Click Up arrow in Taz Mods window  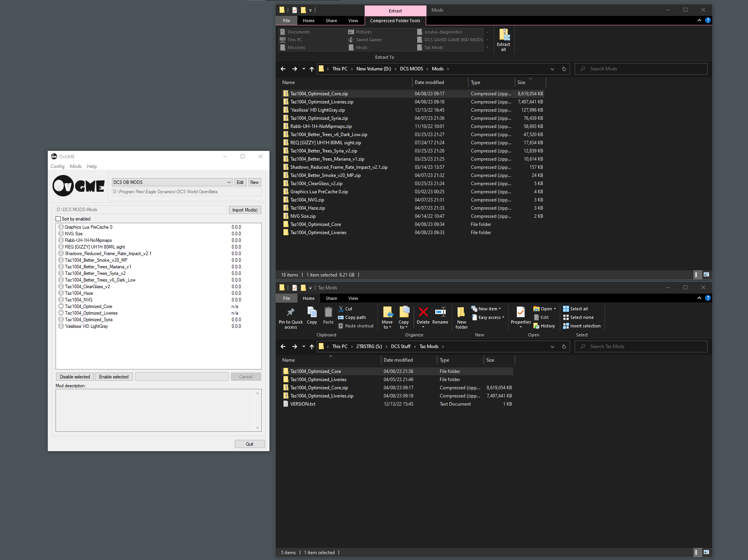pyautogui.click(x=312, y=346)
